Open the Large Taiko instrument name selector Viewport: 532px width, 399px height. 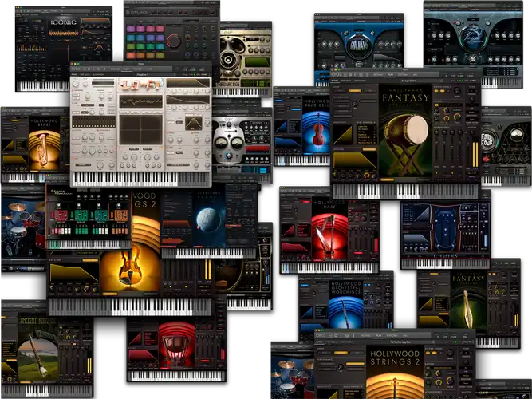pyautogui.click(x=409, y=81)
